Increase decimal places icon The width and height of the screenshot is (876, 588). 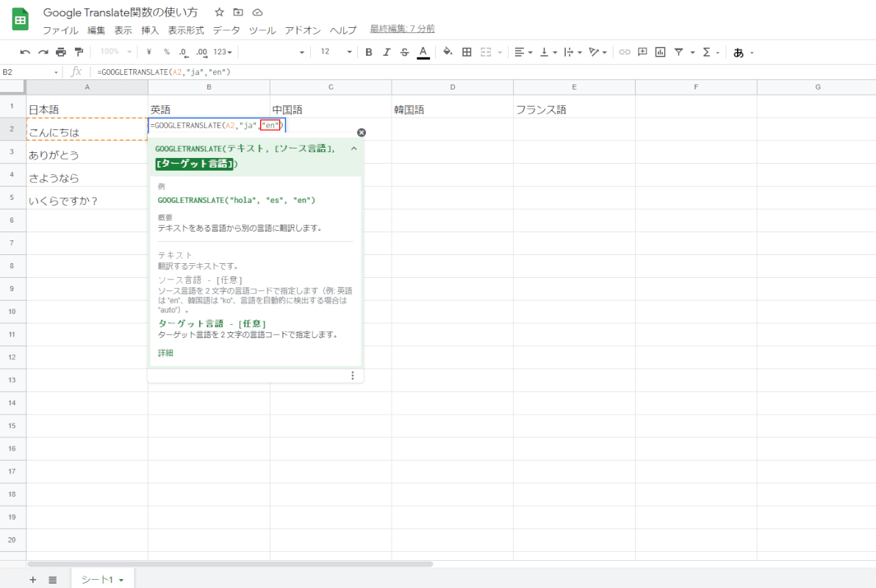[x=201, y=52]
